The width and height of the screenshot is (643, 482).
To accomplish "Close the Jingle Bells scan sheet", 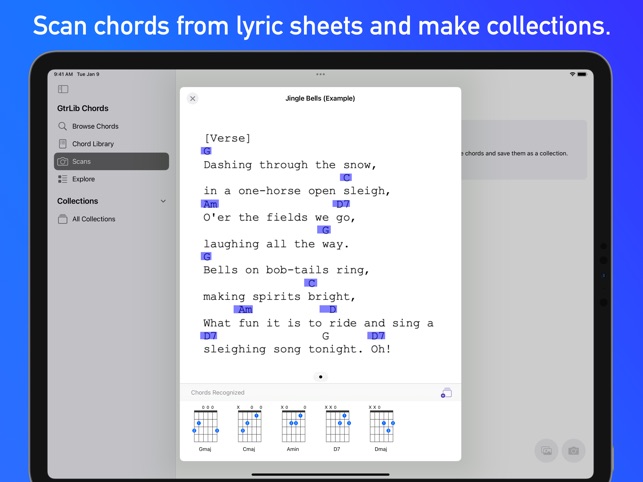I will [x=193, y=99].
